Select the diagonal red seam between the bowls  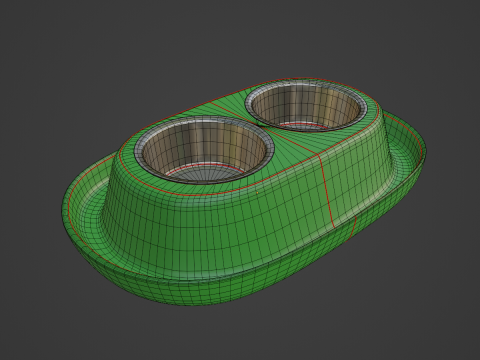tap(265, 129)
